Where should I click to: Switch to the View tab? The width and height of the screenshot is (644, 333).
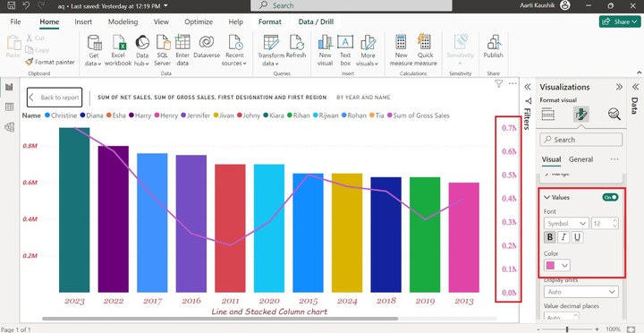(x=161, y=21)
